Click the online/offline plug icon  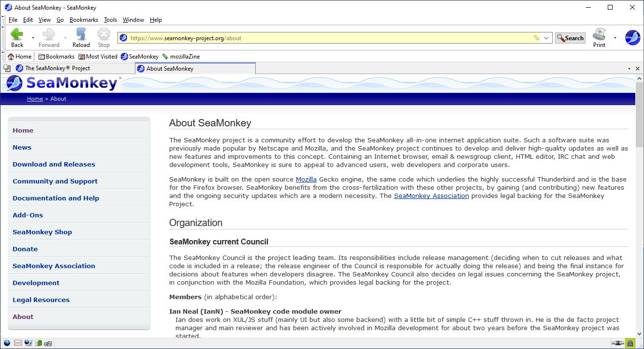[617, 343]
